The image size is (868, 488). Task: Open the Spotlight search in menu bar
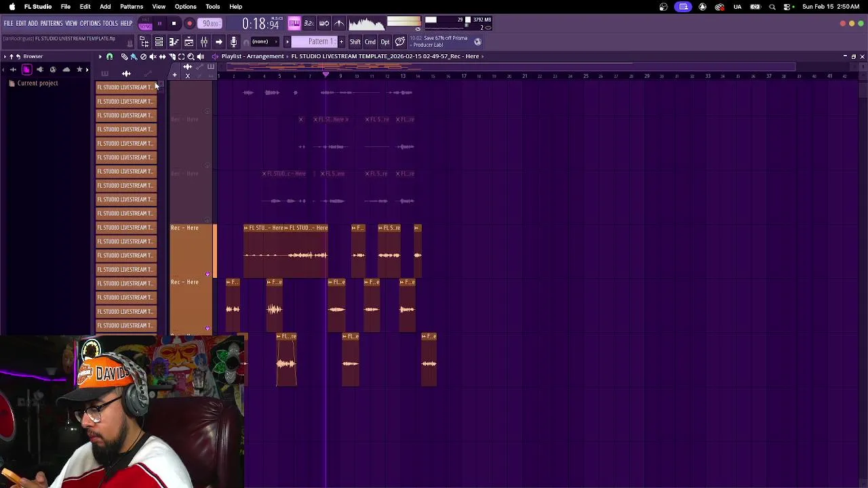772,7
